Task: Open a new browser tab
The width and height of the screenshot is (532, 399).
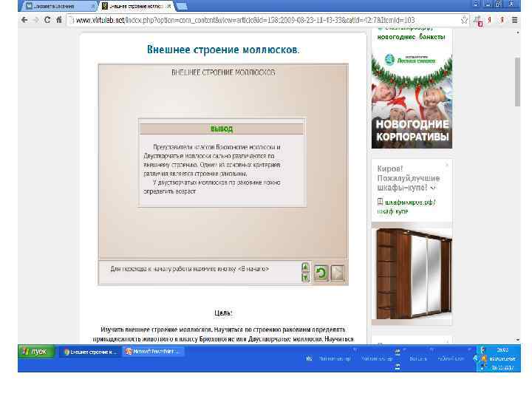Action: 182,6
